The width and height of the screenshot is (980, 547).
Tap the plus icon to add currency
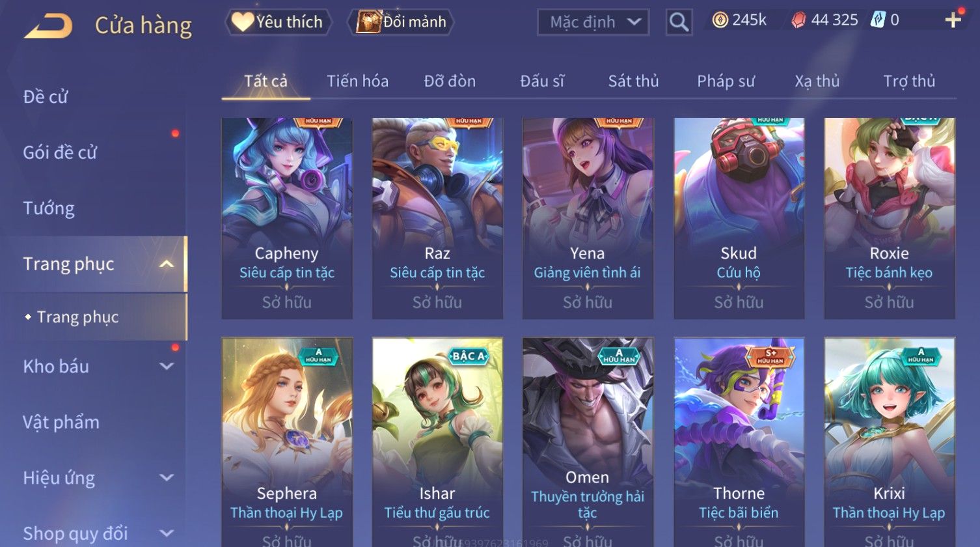pyautogui.click(x=953, y=20)
